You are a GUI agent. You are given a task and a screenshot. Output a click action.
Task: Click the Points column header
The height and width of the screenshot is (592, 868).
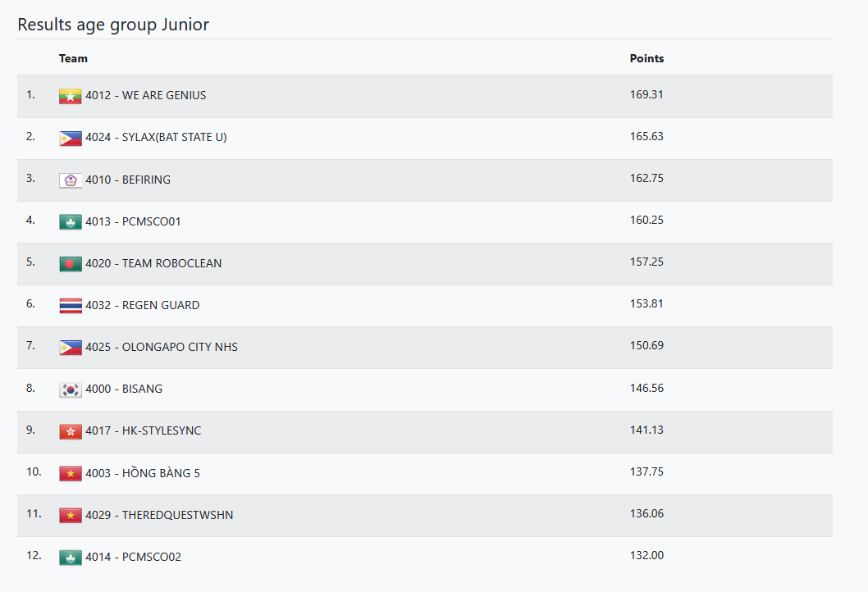coord(646,59)
